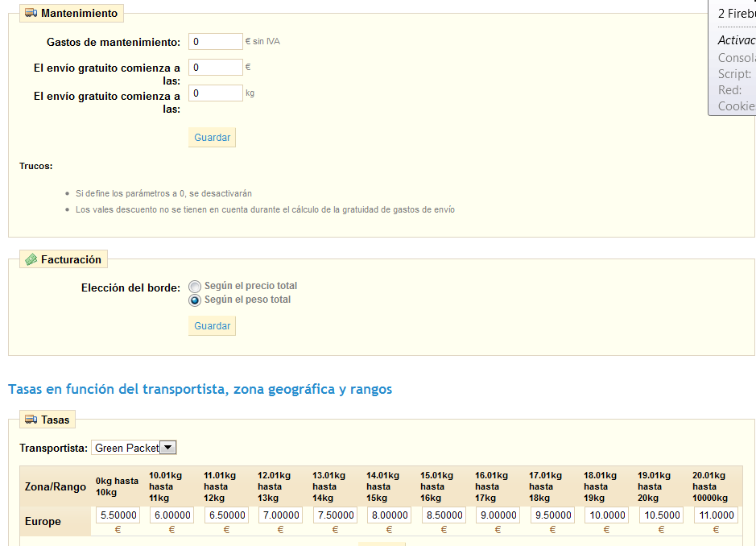Select the Red item in Firebug panel
This screenshot has height=546, width=756.
729,90
